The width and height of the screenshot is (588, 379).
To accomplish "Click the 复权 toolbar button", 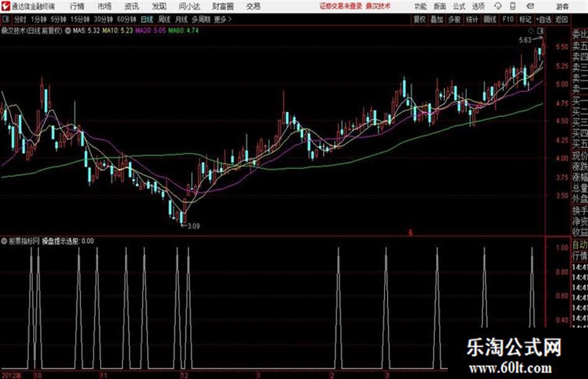I will [419, 19].
